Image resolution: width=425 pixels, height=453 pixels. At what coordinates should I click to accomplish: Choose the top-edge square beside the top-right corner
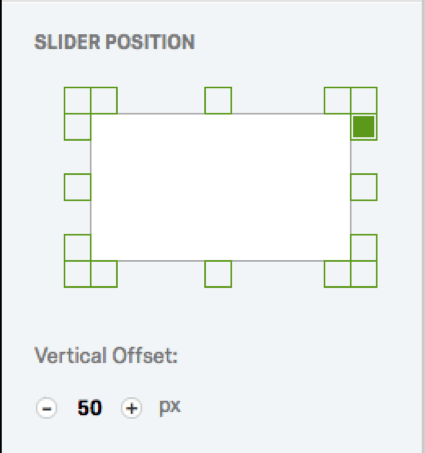coord(337,100)
